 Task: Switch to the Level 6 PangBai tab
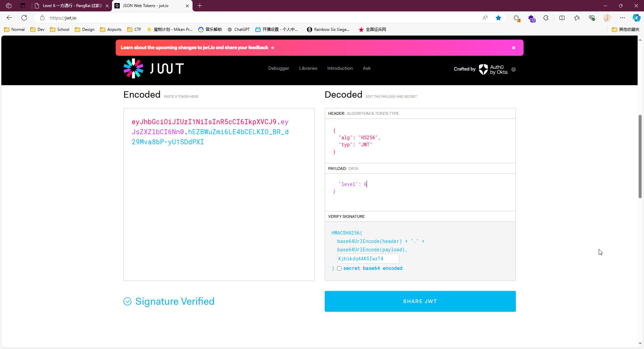pos(72,6)
